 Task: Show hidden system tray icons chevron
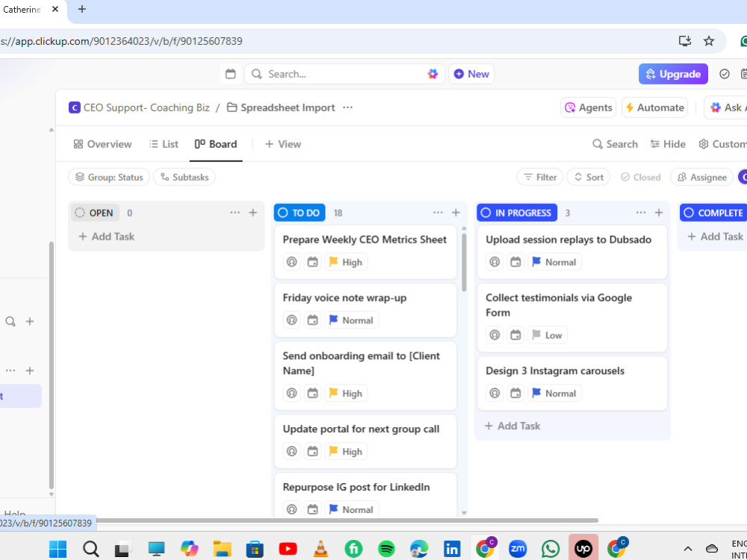[687, 549]
